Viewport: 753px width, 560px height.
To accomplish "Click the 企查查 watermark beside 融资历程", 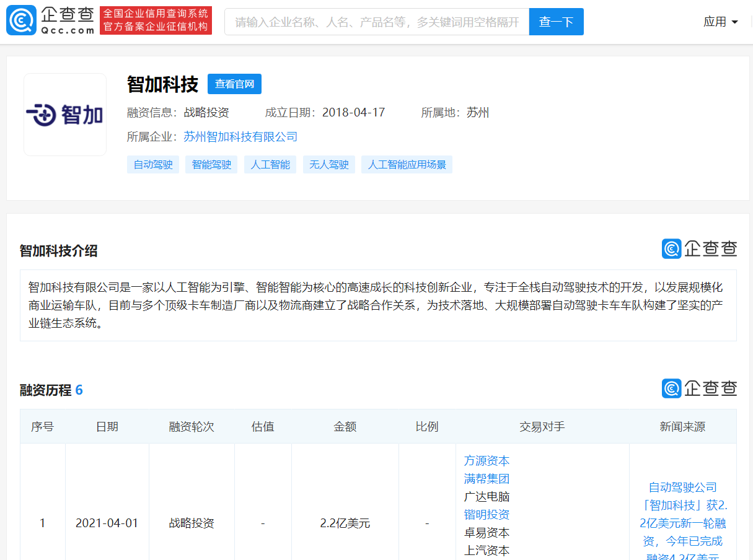I will (700, 388).
